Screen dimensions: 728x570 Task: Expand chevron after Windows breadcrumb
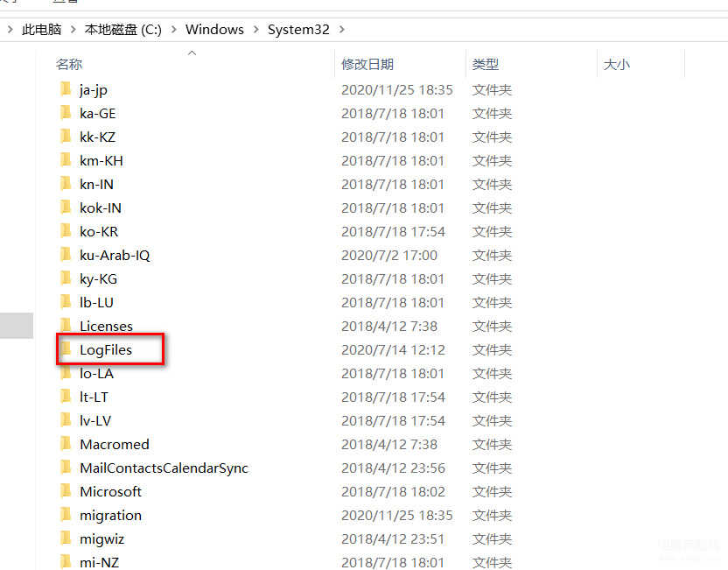point(255,30)
